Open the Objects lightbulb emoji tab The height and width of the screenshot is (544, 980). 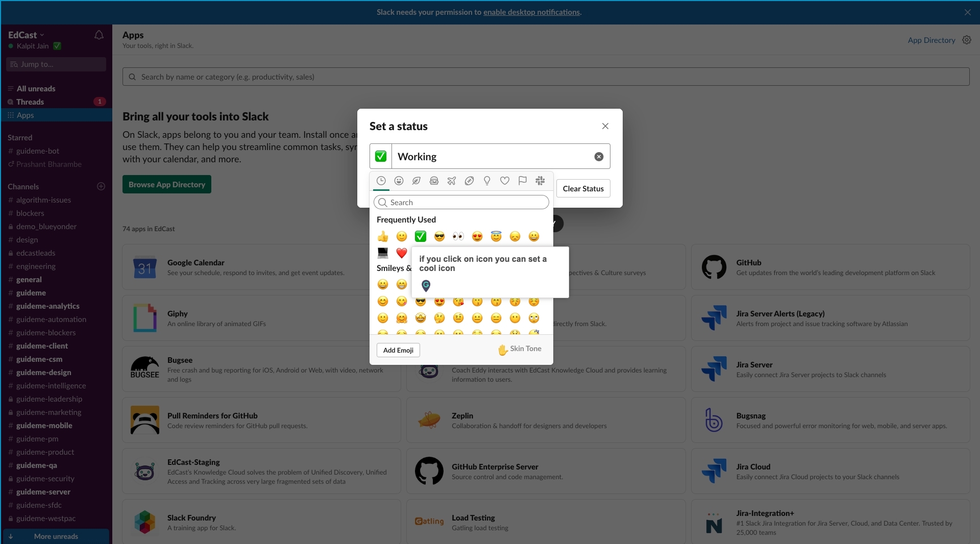click(x=487, y=181)
